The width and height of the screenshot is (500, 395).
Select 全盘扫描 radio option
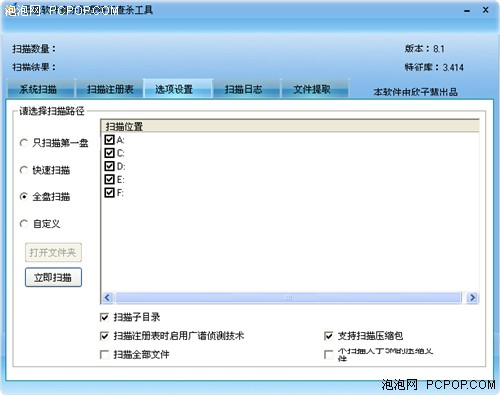coord(24,197)
